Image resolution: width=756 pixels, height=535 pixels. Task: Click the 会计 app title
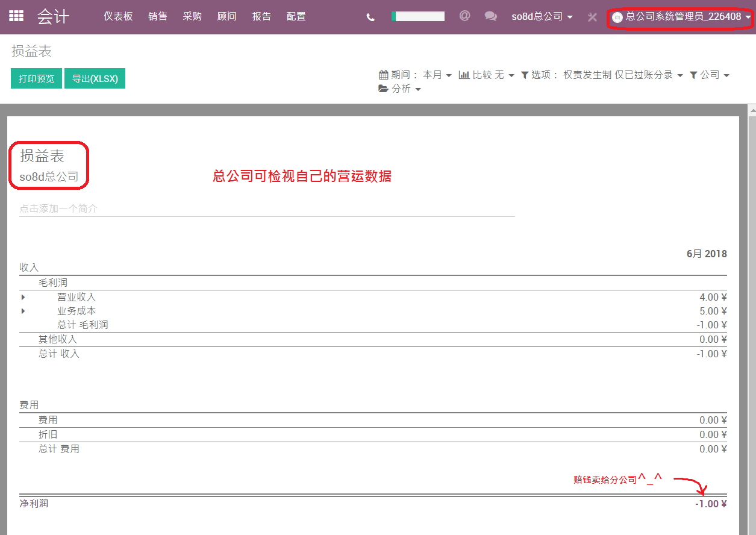point(53,17)
